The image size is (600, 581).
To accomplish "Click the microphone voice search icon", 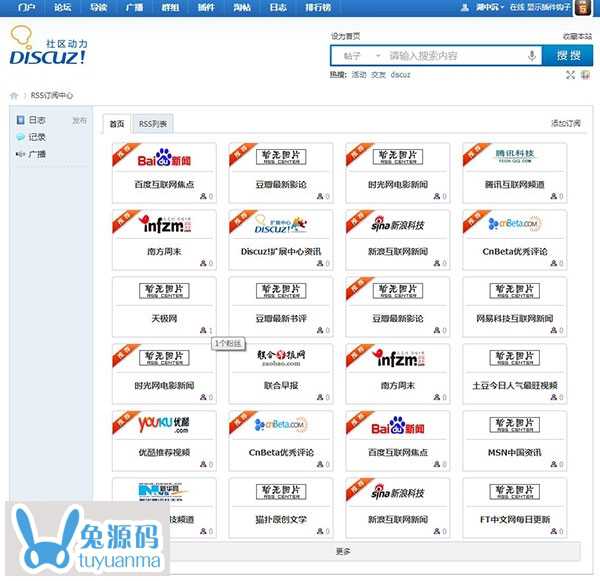I will (532, 56).
